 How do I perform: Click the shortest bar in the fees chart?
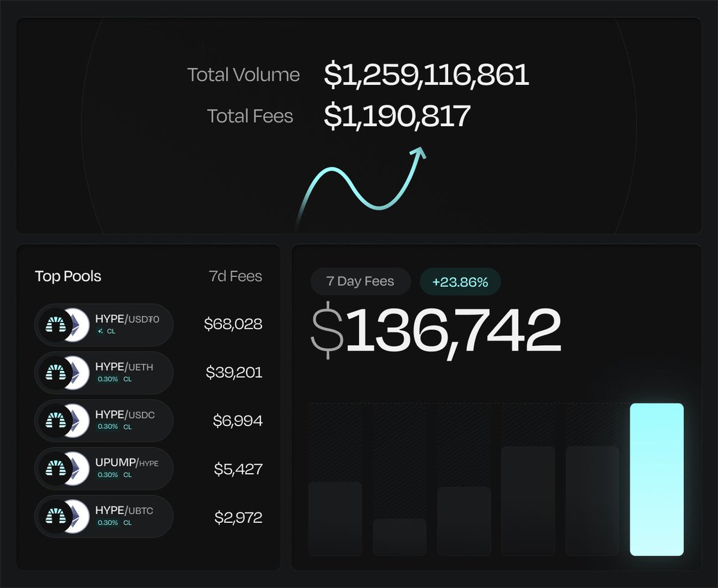coord(400,537)
